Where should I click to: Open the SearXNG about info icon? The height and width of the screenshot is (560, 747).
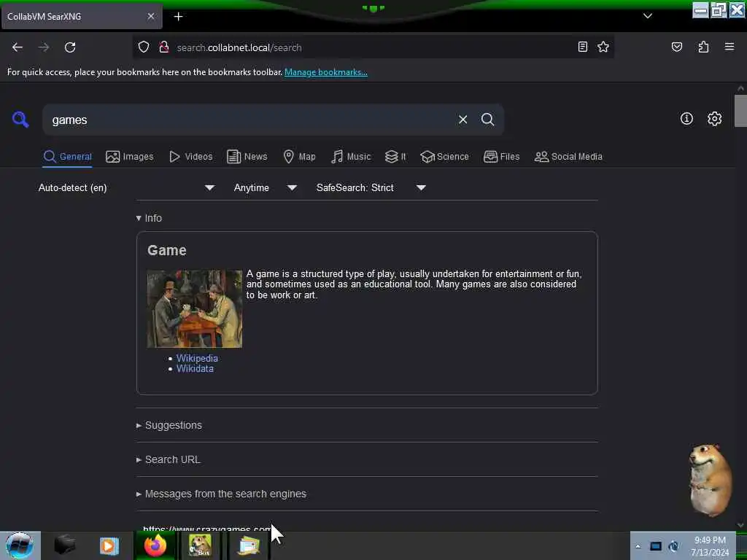coord(686,119)
